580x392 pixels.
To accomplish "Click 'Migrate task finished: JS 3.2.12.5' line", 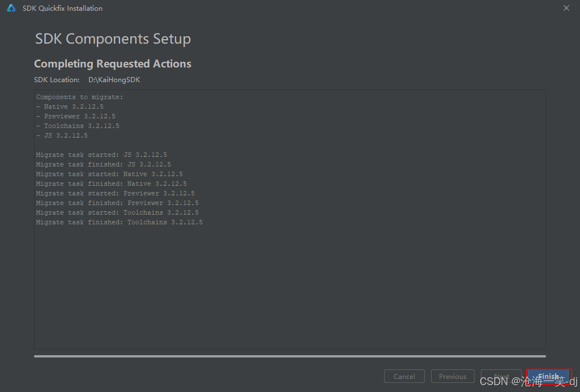I will click(x=104, y=164).
